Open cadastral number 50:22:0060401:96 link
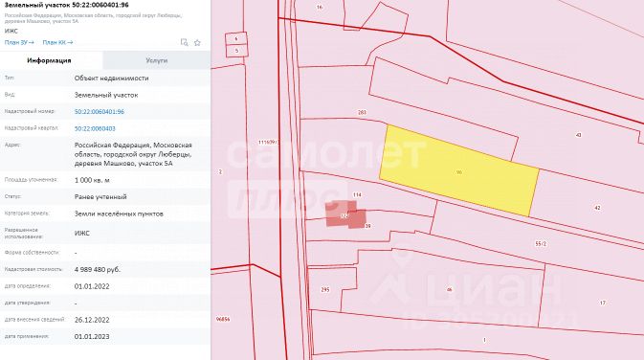Viewport: 644px width, 360px height. (99, 111)
